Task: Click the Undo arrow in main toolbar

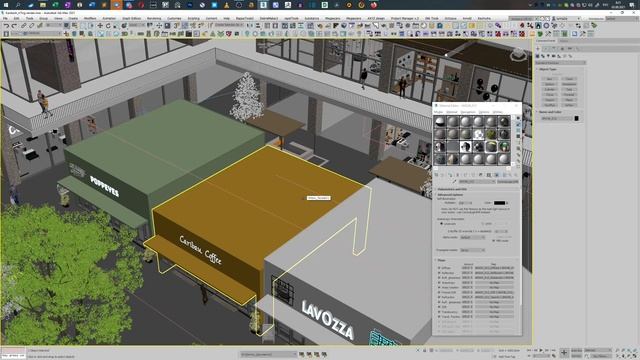Action: pyautogui.click(x=7, y=25)
